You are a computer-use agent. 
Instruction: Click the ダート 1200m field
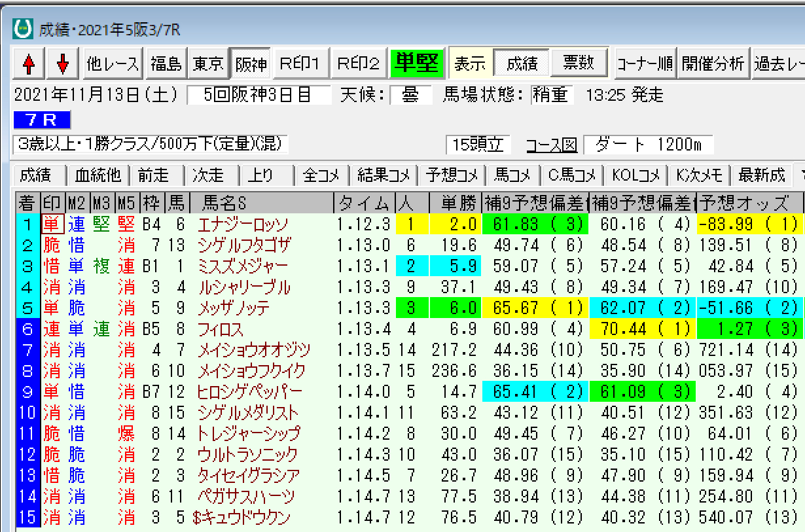(x=648, y=145)
